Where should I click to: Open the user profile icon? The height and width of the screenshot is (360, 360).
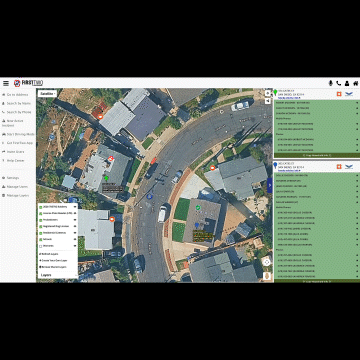(347, 83)
